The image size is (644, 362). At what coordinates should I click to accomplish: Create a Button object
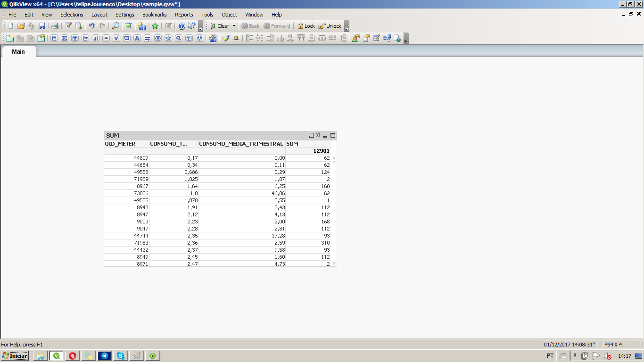[127, 38]
